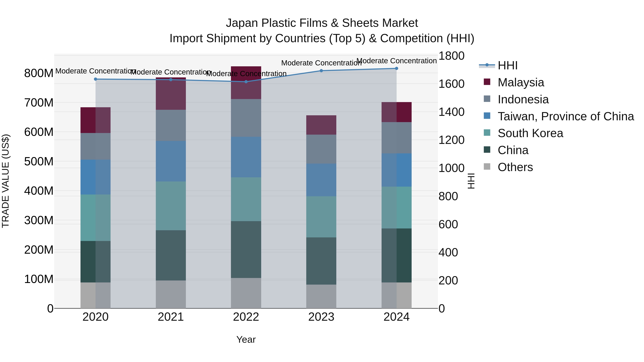The image size is (644, 362).
Task: Click the 2024 HHI line marker
Action: click(396, 68)
